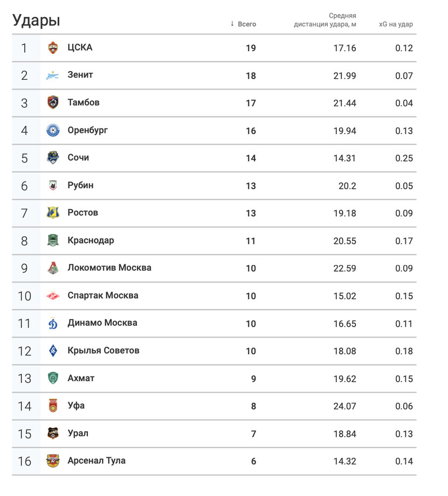
Task: Sort by Средняя дистанция удара column
Action: pos(325,20)
